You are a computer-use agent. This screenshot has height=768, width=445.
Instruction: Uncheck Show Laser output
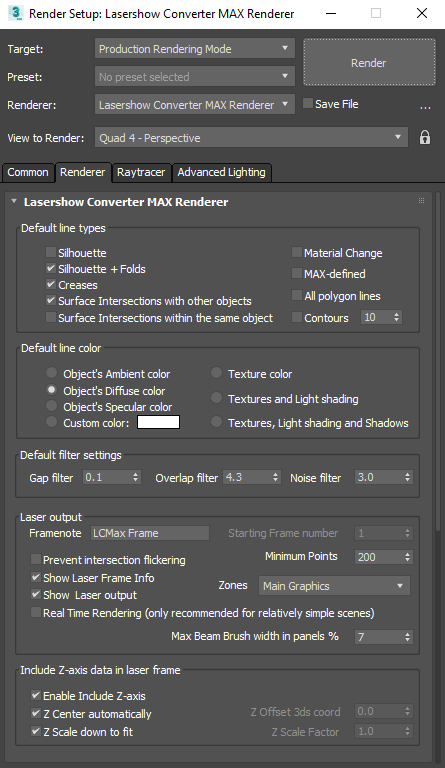point(35,595)
